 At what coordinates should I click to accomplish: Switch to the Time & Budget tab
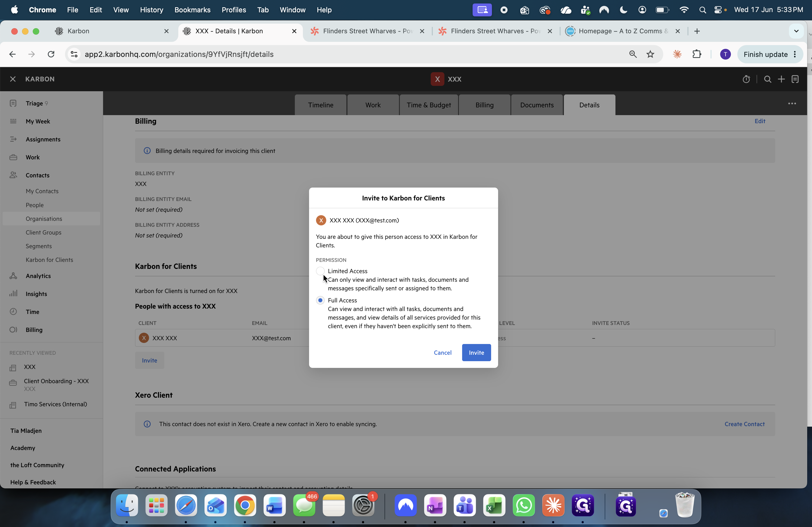429,105
